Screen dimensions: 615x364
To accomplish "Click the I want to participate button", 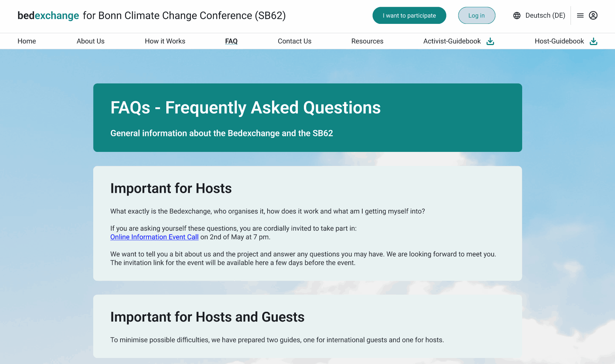I will point(409,16).
